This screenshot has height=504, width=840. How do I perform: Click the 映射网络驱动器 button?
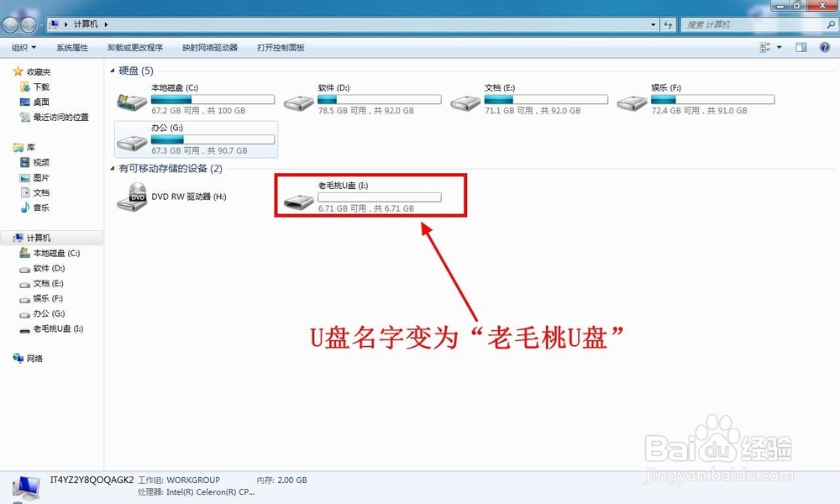click(x=208, y=47)
